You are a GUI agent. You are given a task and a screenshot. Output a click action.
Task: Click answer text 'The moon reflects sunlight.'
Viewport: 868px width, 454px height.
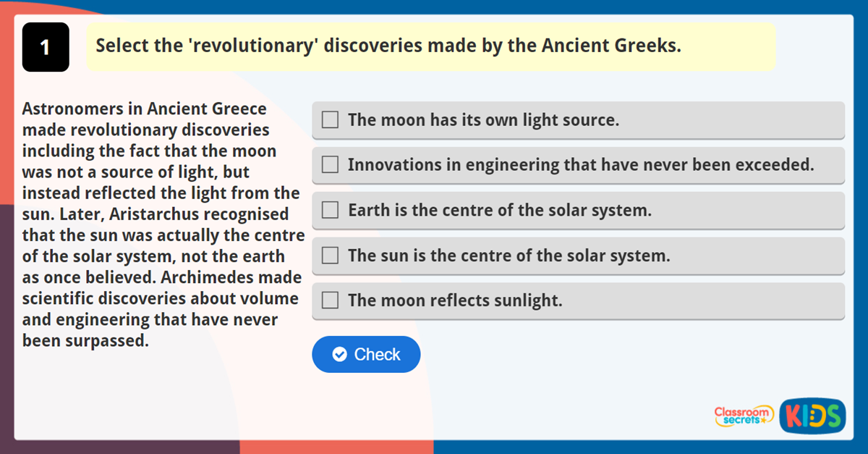pos(455,300)
